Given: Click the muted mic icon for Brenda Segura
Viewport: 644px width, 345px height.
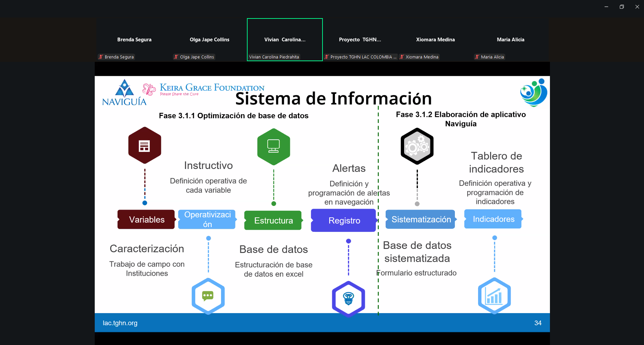Looking at the screenshot, I should 101,57.
